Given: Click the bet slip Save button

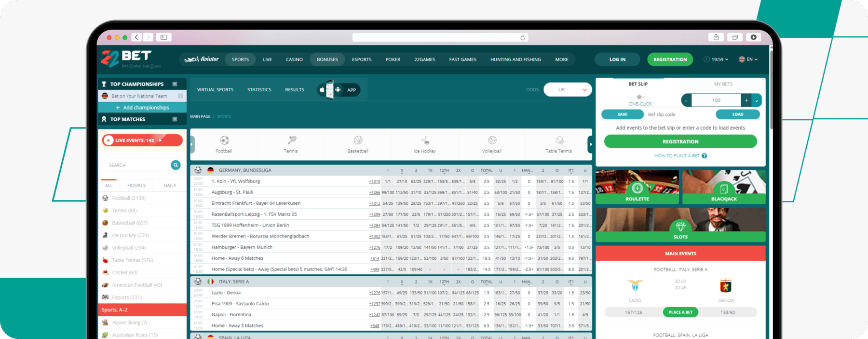Looking at the screenshot, I should pos(623,114).
